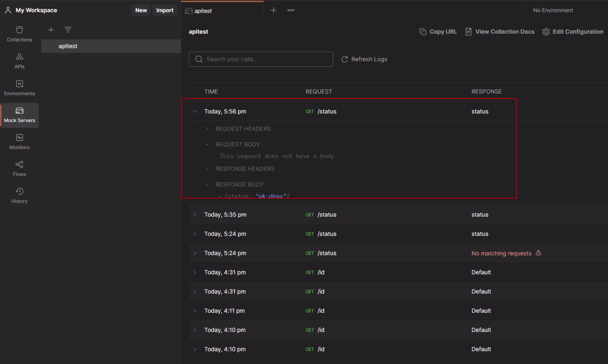This screenshot has height=364, width=608.
Task: Open View Collection Docs
Action: click(499, 32)
